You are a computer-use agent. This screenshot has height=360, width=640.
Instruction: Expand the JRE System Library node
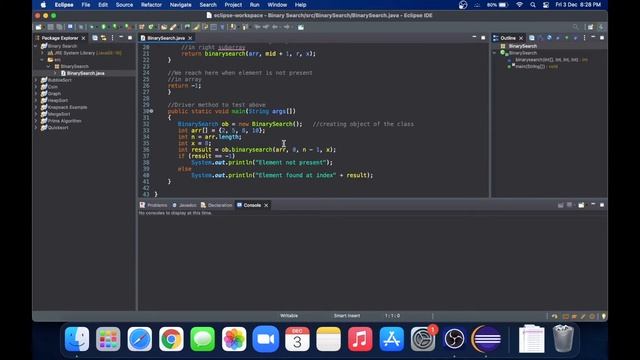point(42,53)
